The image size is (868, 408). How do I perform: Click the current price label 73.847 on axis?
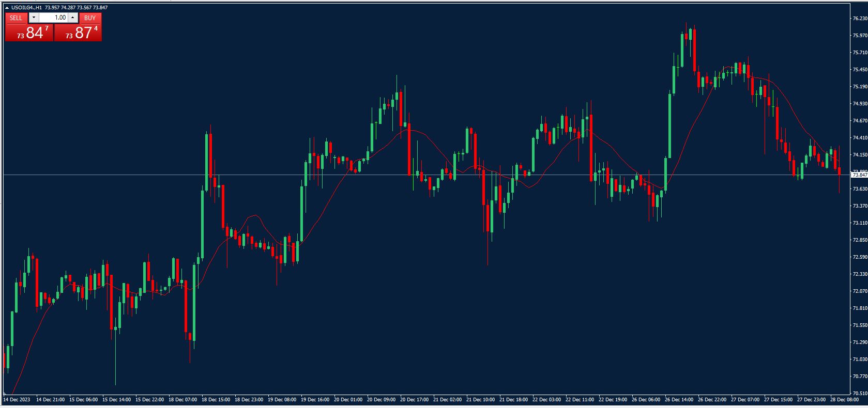point(859,175)
